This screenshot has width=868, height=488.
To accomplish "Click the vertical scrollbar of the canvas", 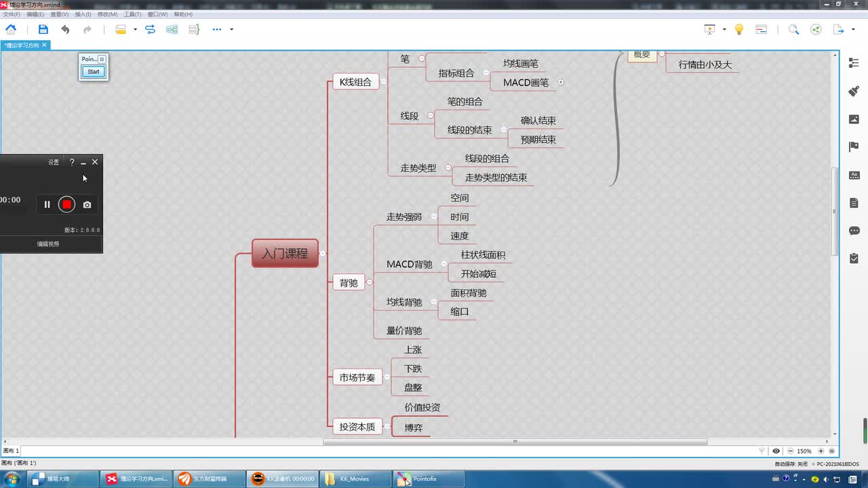I will tap(835, 212).
